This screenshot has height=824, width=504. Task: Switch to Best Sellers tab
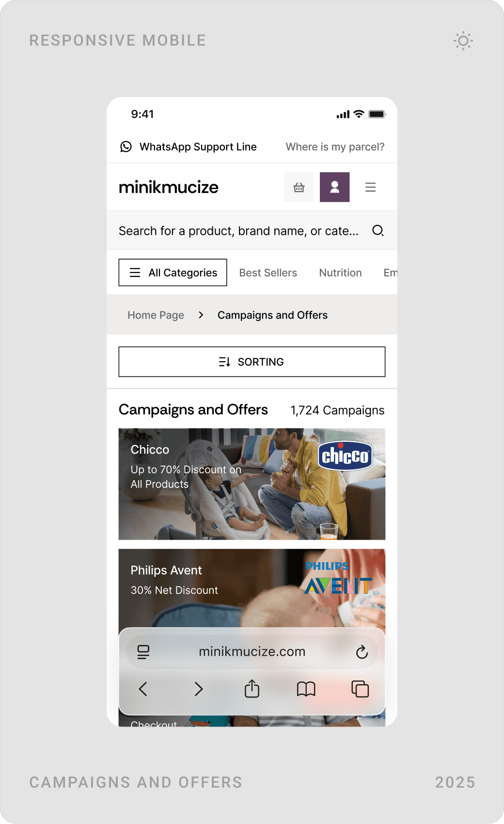268,273
